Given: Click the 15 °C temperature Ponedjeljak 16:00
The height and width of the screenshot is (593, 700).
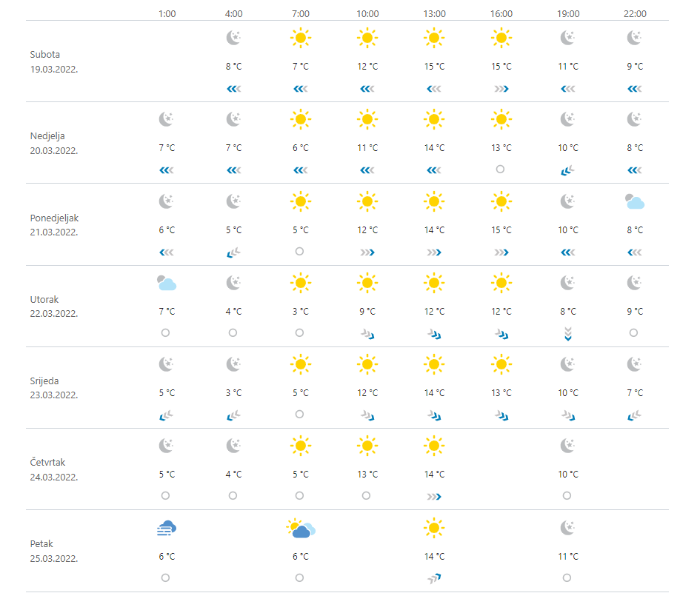Looking at the screenshot, I should pyautogui.click(x=501, y=230).
